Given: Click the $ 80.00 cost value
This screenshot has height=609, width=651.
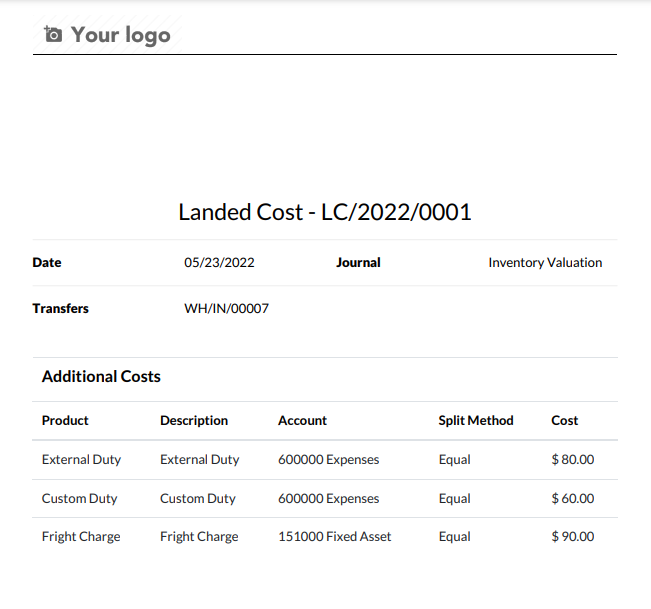Looking at the screenshot, I should click(x=573, y=460).
